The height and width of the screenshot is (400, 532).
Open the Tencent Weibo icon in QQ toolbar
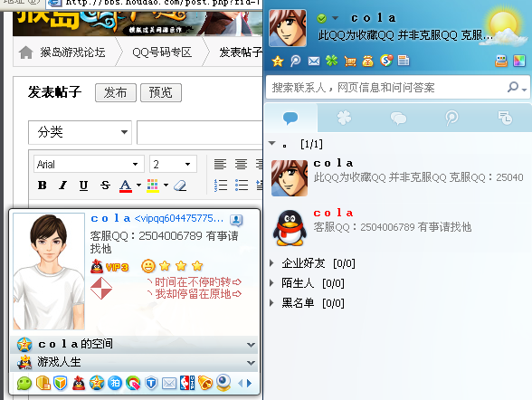pyautogui.click(x=296, y=61)
